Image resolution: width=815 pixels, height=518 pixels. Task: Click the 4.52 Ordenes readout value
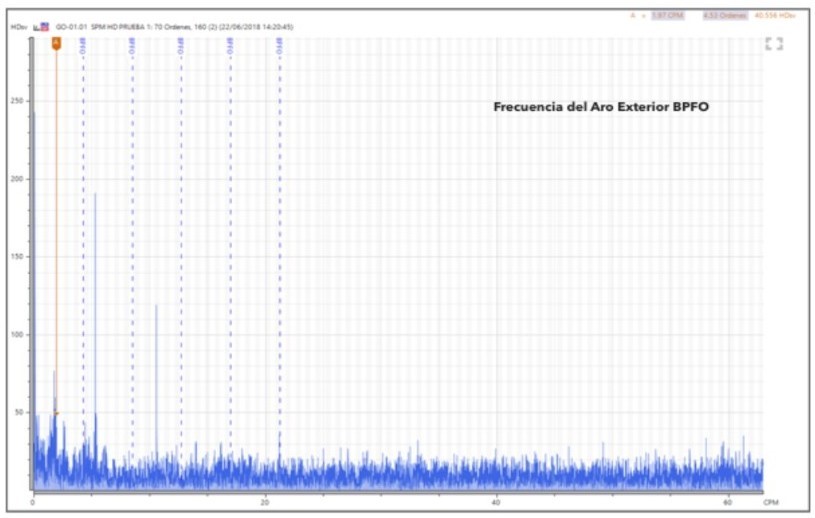(724, 15)
